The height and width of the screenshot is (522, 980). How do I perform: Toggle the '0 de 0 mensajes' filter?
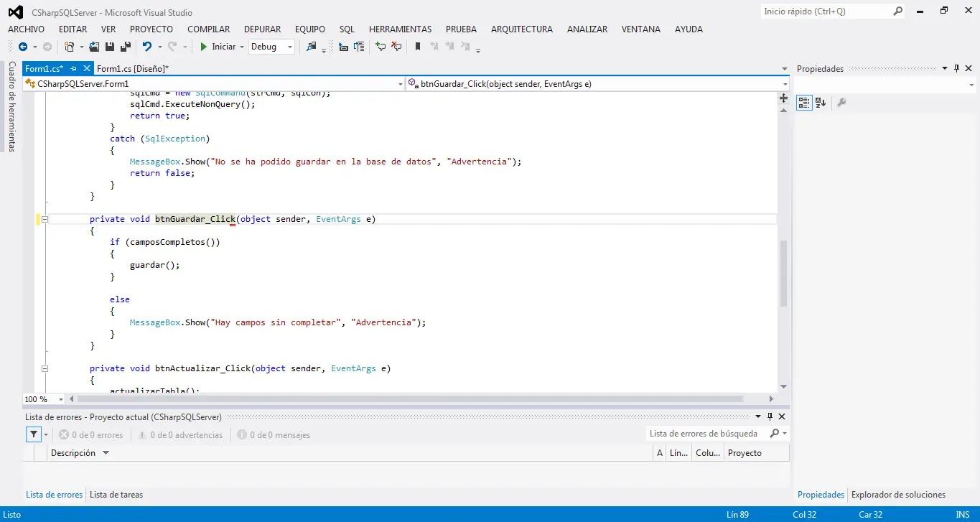(x=274, y=435)
